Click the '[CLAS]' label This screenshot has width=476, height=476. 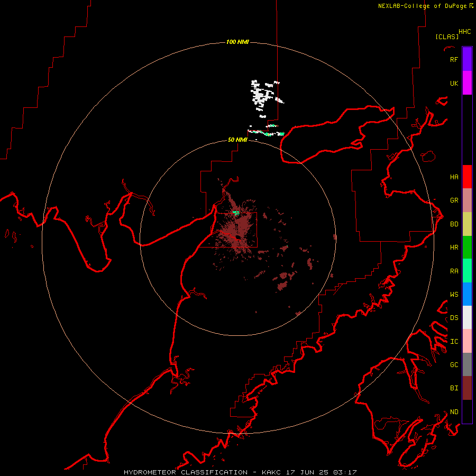click(x=447, y=36)
